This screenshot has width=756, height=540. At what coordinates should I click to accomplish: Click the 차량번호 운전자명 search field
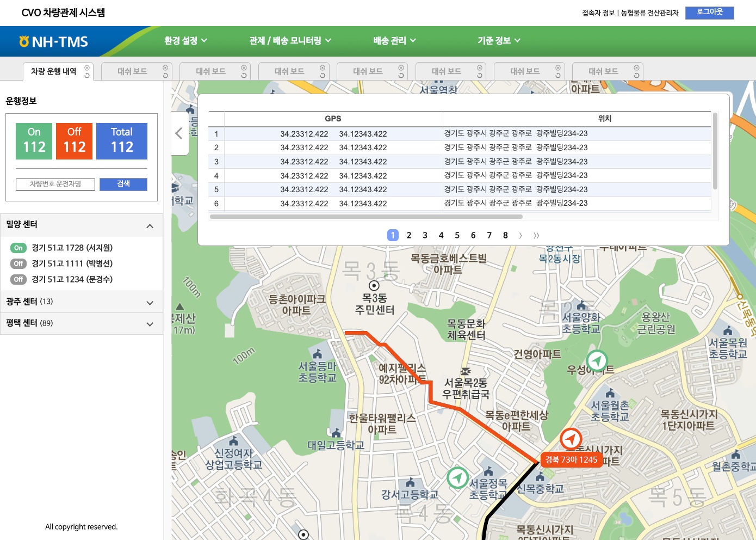click(x=55, y=184)
